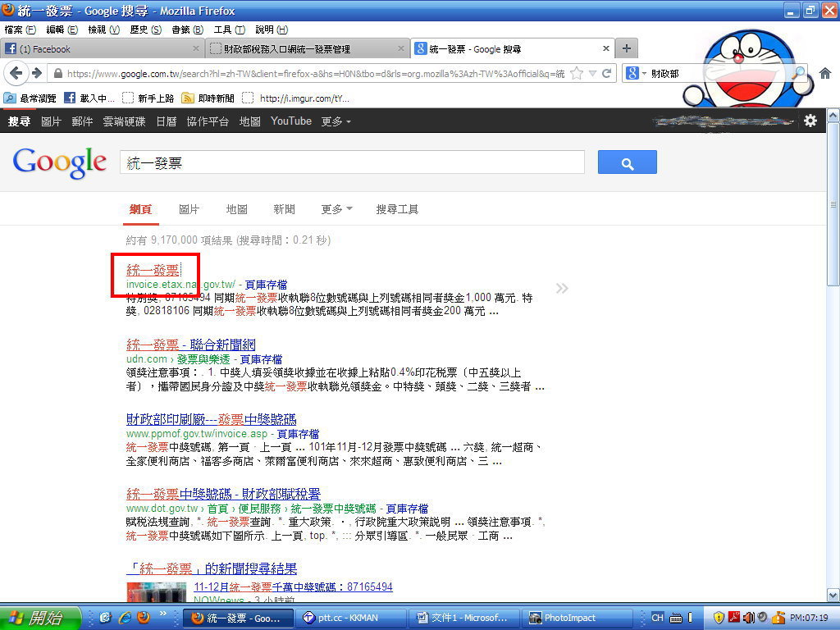Viewport: 840px width, 630px height.
Task: Go forward with the browser forward arrow
Action: click(37, 73)
